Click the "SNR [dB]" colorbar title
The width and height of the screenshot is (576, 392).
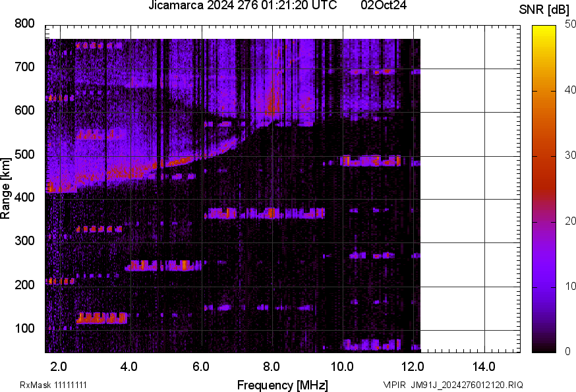coord(544,9)
